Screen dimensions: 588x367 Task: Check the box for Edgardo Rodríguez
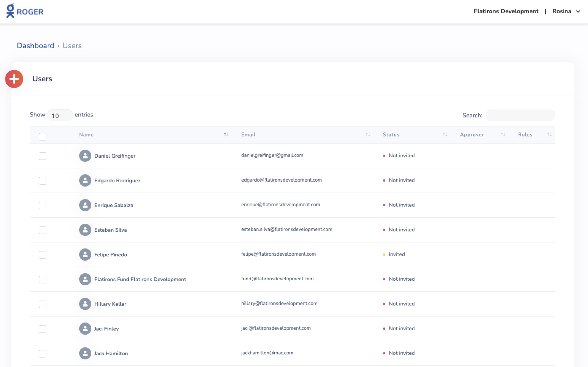coord(43,181)
